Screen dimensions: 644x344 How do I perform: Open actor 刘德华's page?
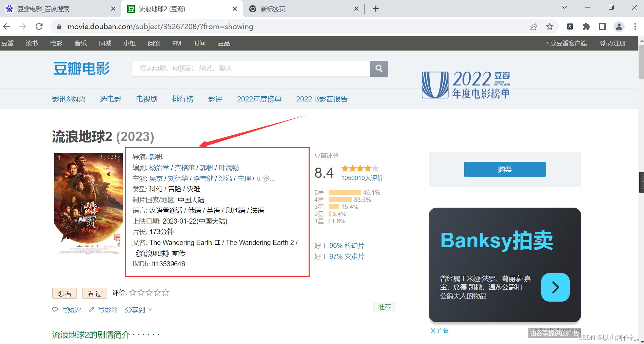[178, 178]
